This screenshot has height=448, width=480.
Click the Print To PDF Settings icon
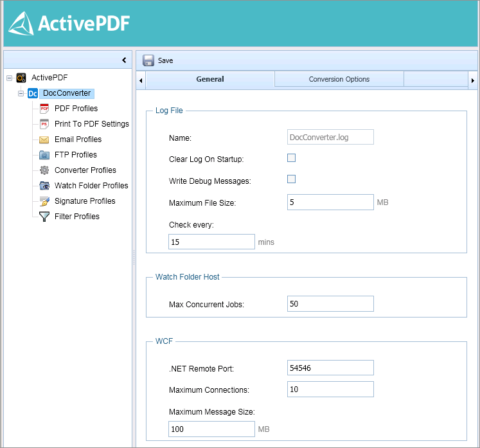click(x=44, y=124)
